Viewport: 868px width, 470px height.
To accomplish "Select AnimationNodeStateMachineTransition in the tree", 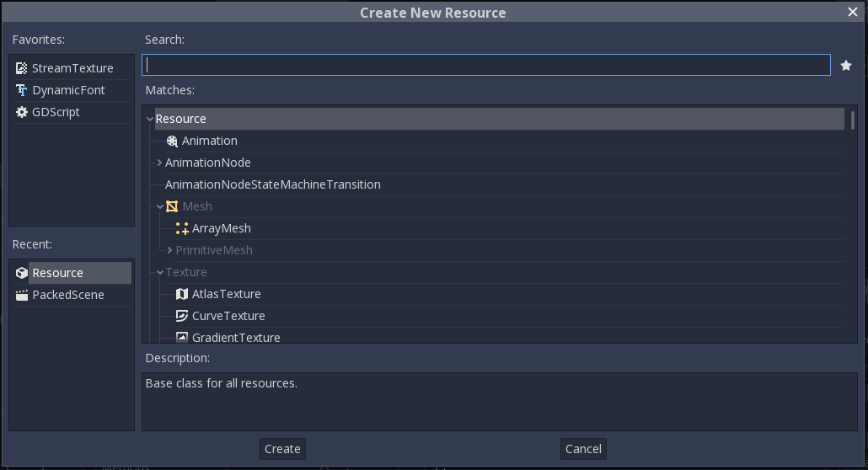I will [x=272, y=185].
